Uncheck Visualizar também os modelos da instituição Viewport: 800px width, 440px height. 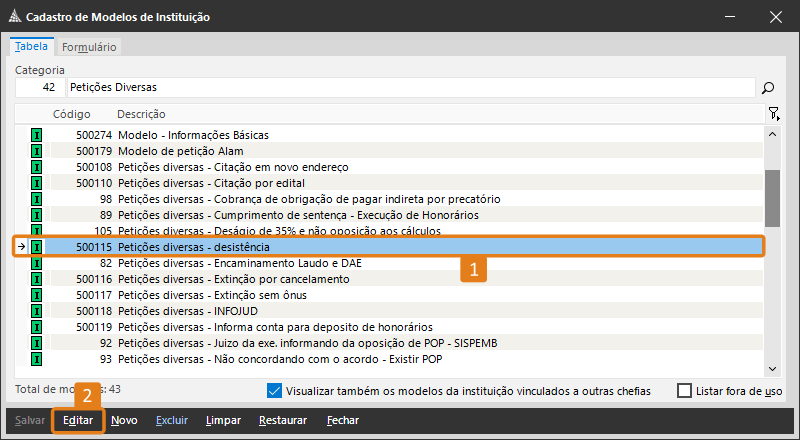click(275, 391)
